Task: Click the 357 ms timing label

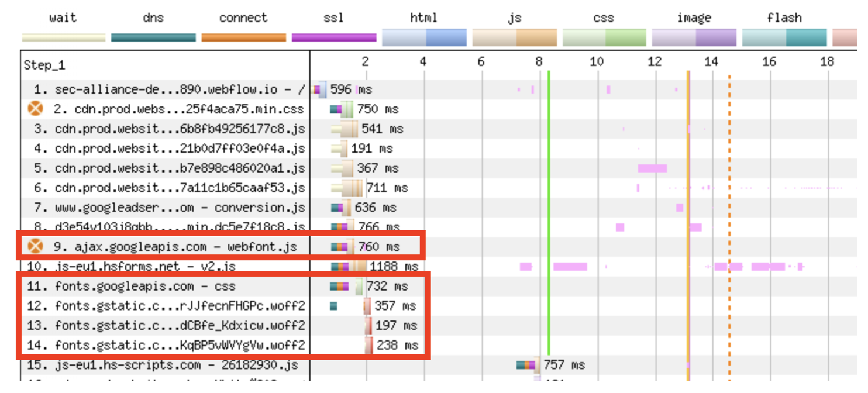Action: coord(395,306)
